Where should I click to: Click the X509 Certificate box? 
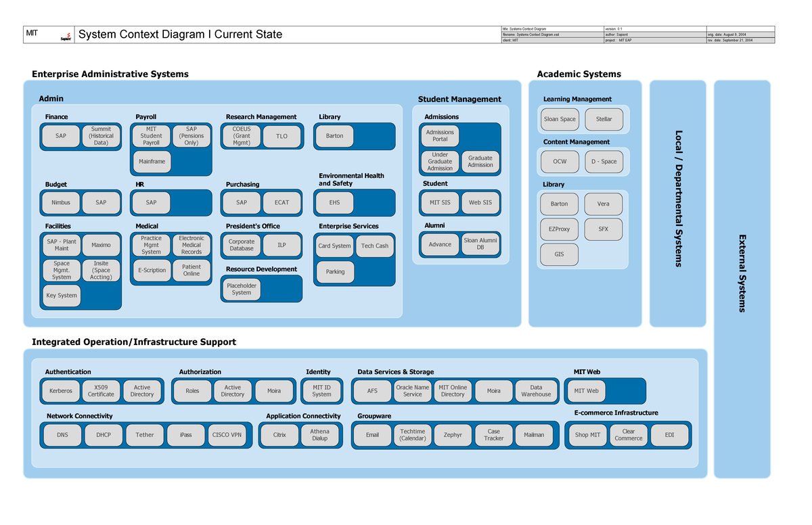coord(101,391)
